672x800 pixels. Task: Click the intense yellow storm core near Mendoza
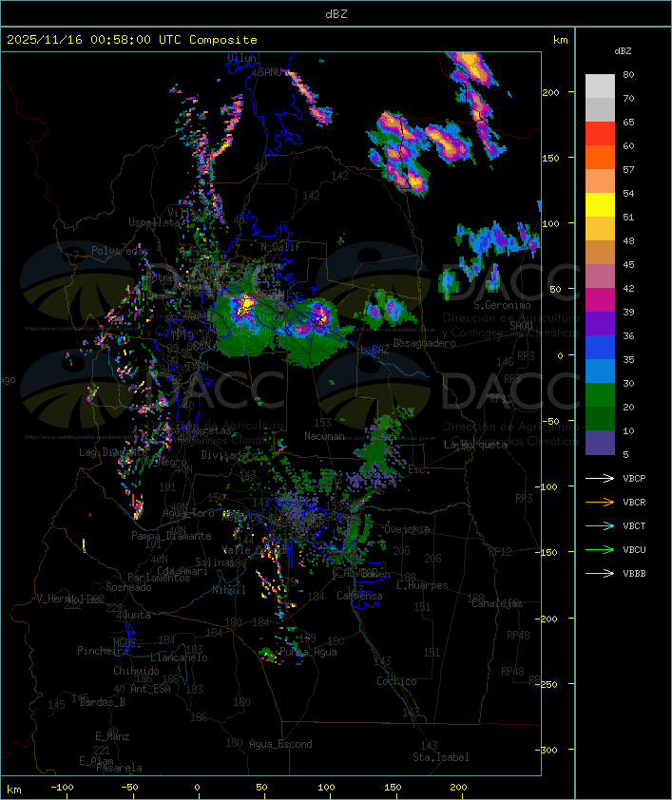pos(245,304)
